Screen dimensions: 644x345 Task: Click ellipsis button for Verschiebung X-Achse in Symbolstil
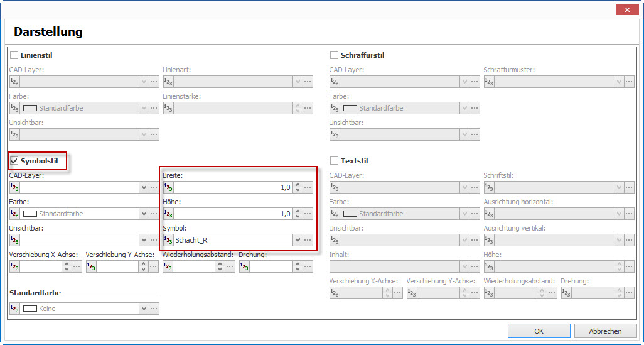tap(77, 266)
